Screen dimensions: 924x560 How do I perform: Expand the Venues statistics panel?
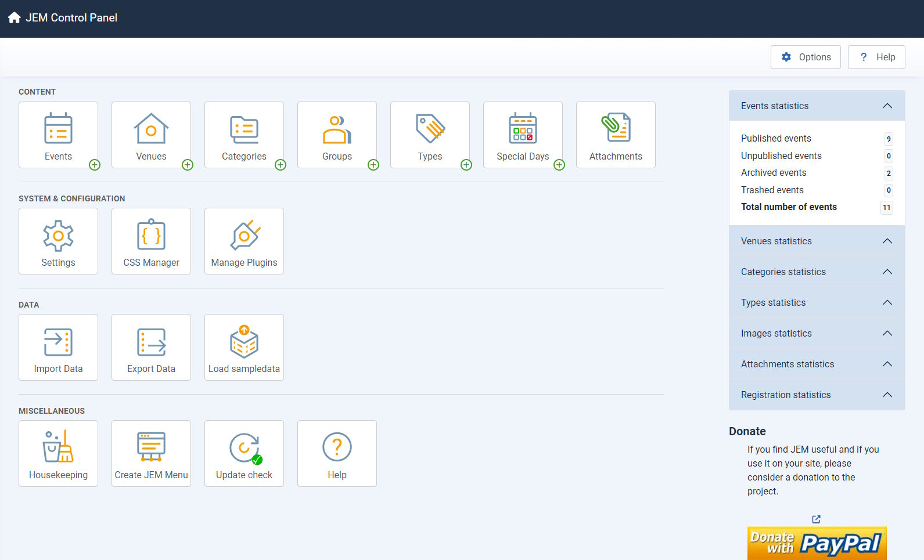pyautogui.click(x=817, y=241)
